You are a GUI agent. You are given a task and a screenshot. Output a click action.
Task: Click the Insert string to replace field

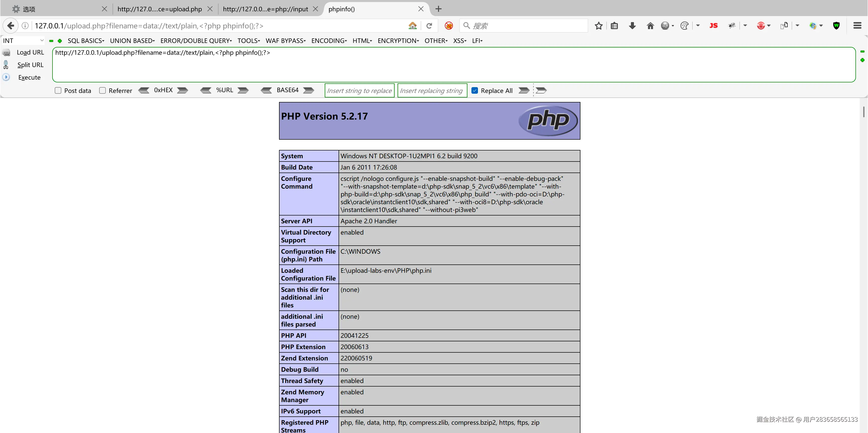point(359,91)
